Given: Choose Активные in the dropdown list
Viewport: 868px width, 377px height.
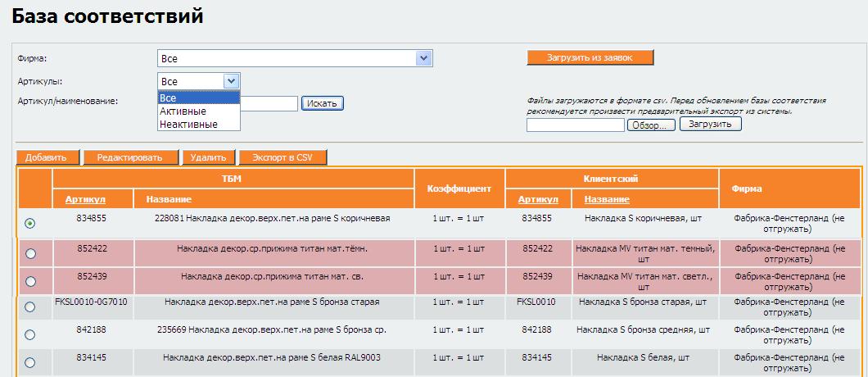Looking at the screenshot, I should [183, 111].
